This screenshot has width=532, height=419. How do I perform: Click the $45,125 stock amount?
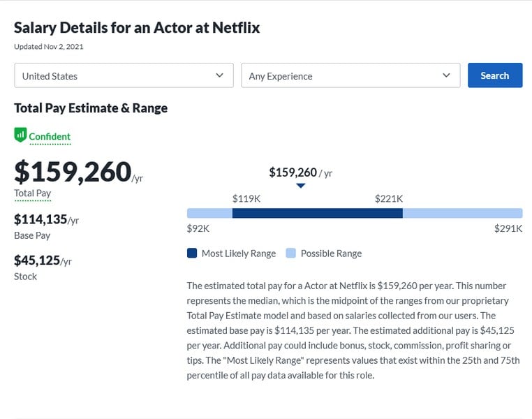pyautogui.click(x=37, y=260)
